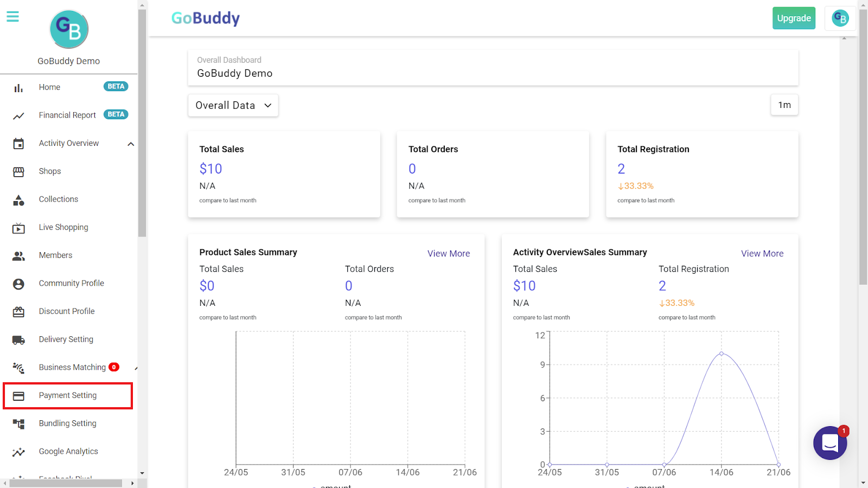This screenshot has height=488, width=868.
Task: Click the 07/06 data point on sales chart
Action: click(664, 465)
